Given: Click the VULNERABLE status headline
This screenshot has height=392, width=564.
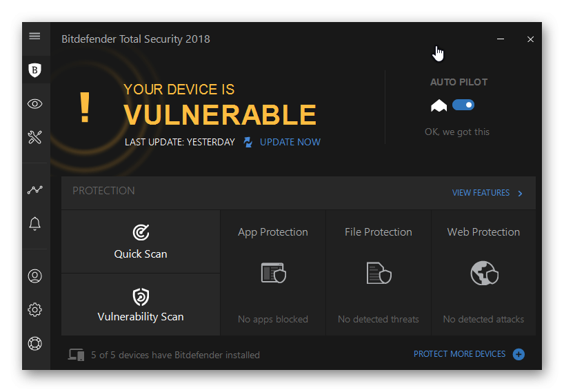Looking at the screenshot, I should pos(220,115).
